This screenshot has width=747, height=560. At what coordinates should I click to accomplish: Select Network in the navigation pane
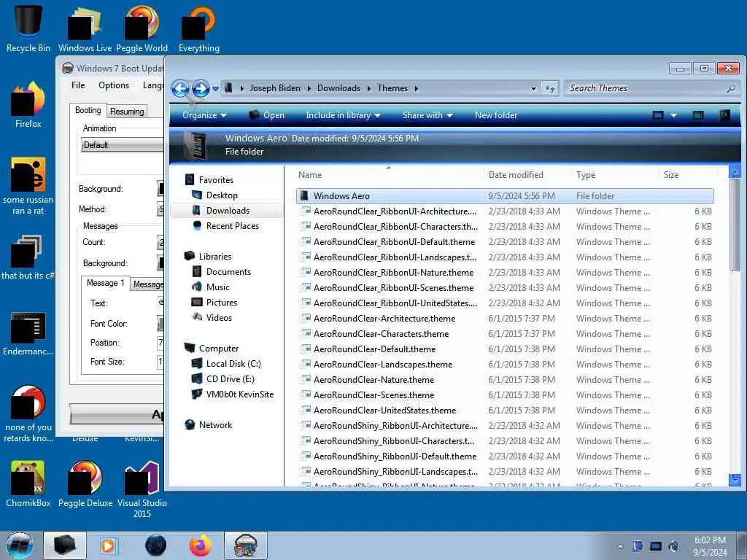point(215,425)
